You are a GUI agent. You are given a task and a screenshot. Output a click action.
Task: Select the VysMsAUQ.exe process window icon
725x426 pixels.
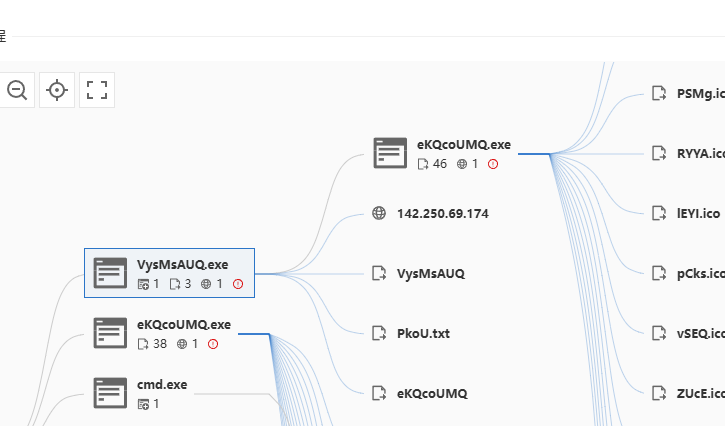pos(110,273)
